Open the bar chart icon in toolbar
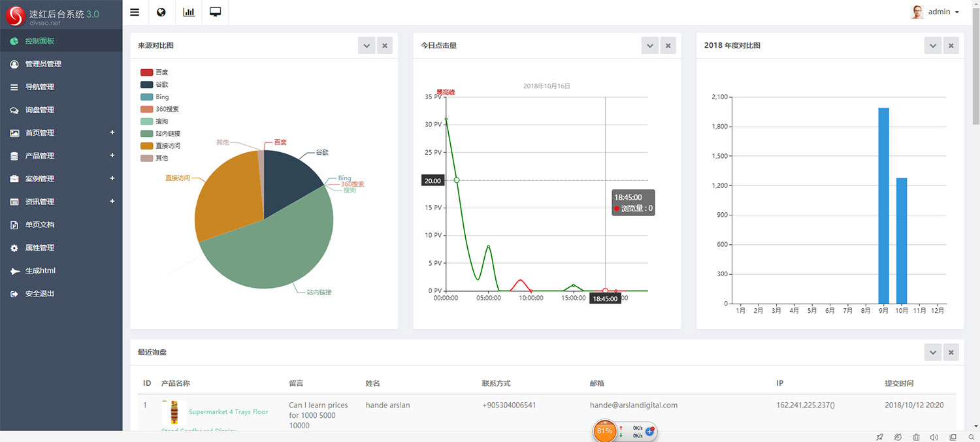Viewport: 980px width, 442px height. pos(189,12)
